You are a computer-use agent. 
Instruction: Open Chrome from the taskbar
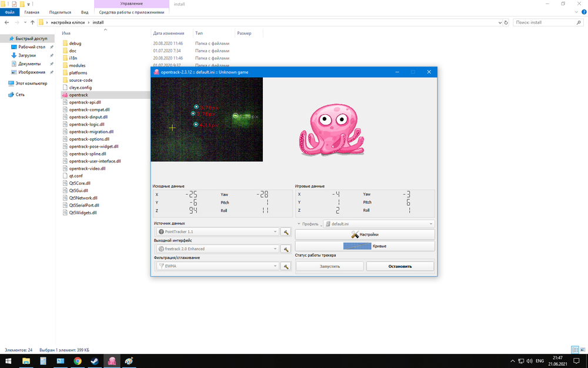[78, 361]
